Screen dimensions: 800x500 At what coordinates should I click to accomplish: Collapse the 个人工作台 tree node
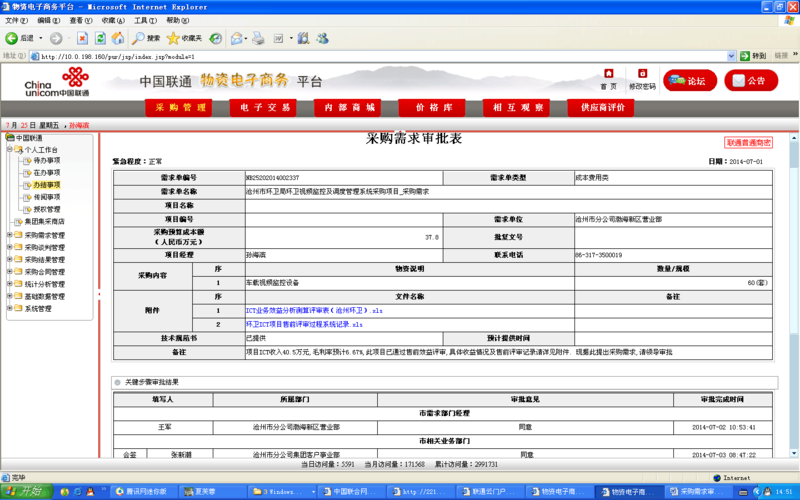point(9,149)
